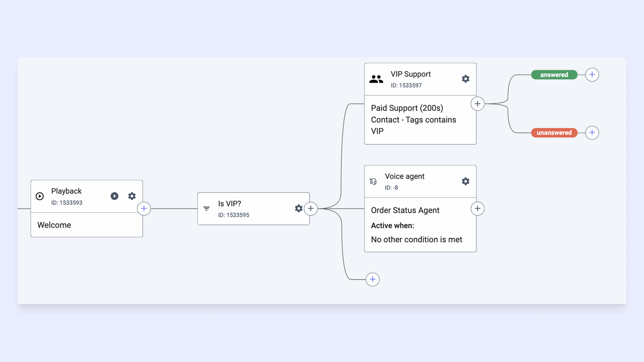The height and width of the screenshot is (362, 644).
Task: Select the green answered label
Action: pos(554,75)
